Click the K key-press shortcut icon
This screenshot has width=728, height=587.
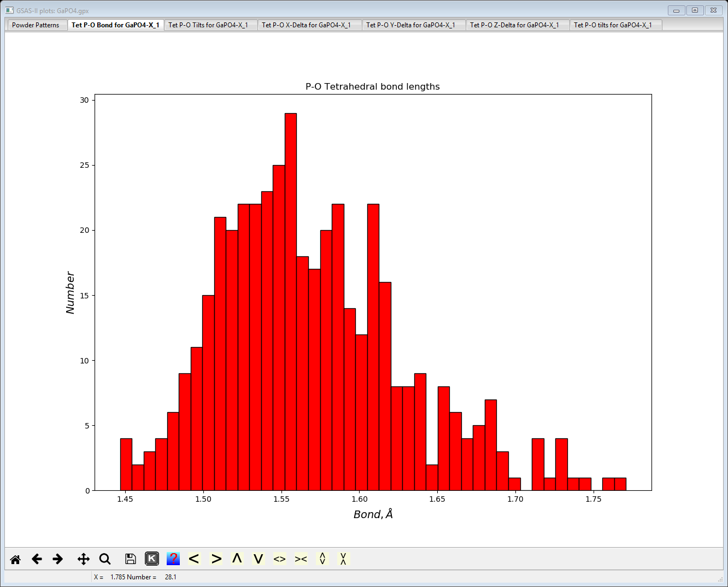click(152, 559)
